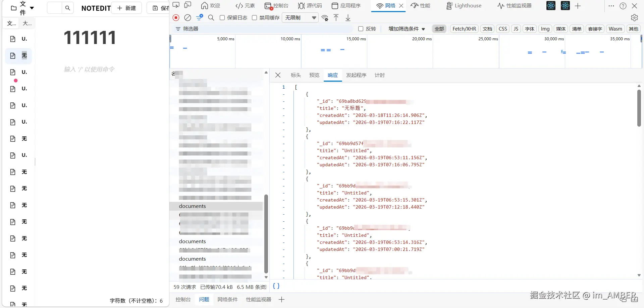Click the NOTEDIT search input box

54,8
